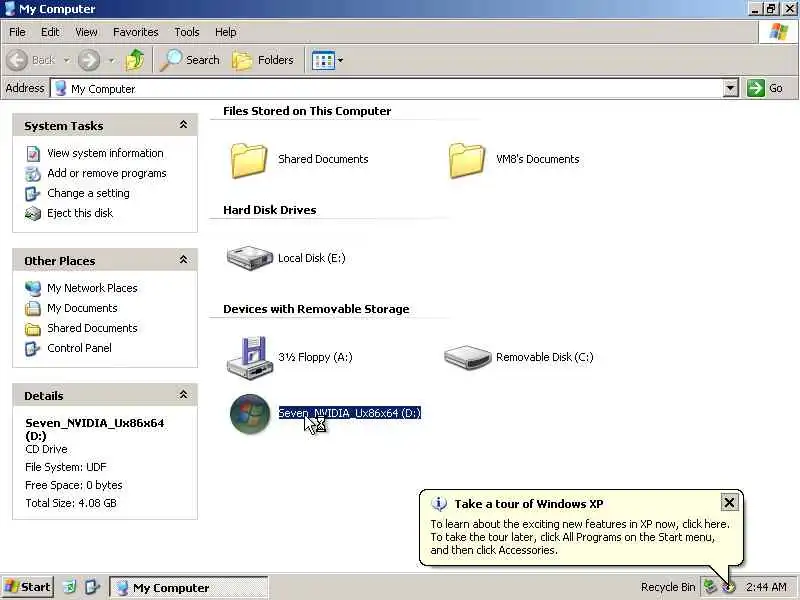Open Control Panel link

(x=79, y=347)
